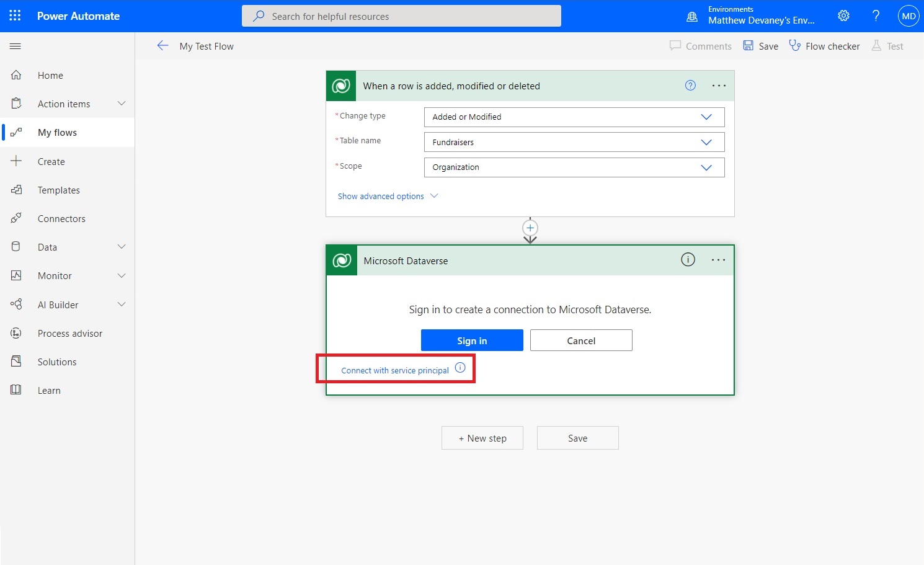Select My flows in the sidebar
The image size is (924, 565).
[x=57, y=132]
